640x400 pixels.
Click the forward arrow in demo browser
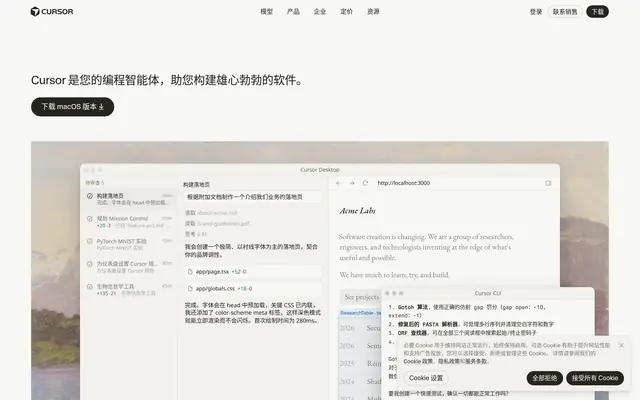352,183
